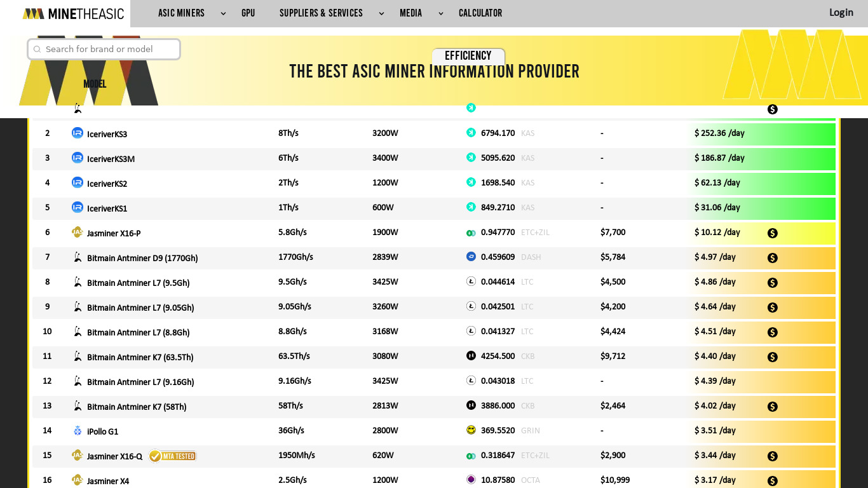Click the dollar buy icon for Jasminer X16-P
Image resolution: width=868 pixels, height=488 pixels.
(x=772, y=233)
